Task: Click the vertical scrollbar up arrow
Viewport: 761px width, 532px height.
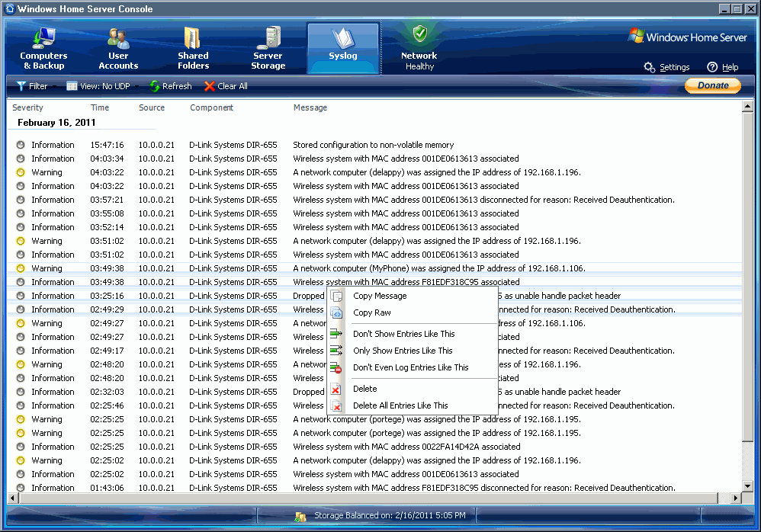Action: pos(747,106)
